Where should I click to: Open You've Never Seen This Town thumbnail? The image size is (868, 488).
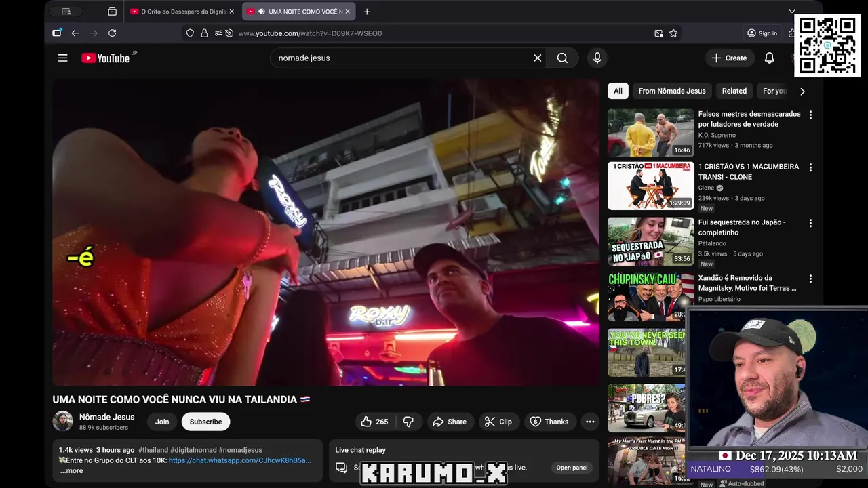click(647, 352)
